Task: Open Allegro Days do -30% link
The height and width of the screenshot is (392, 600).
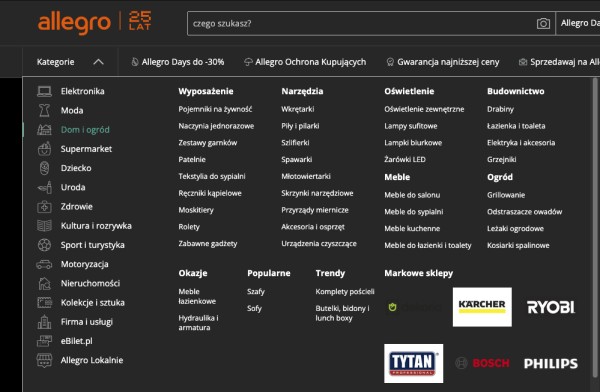Action: [178, 62]
